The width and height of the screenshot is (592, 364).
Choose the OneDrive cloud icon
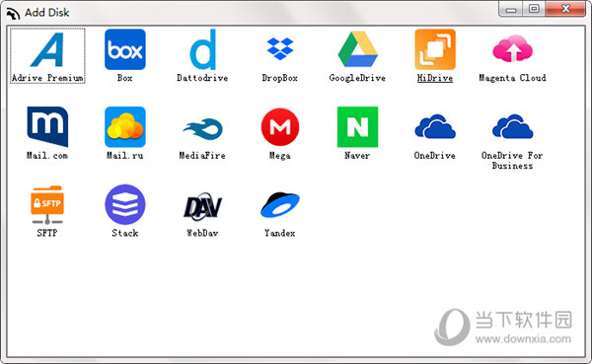[435, 126]
